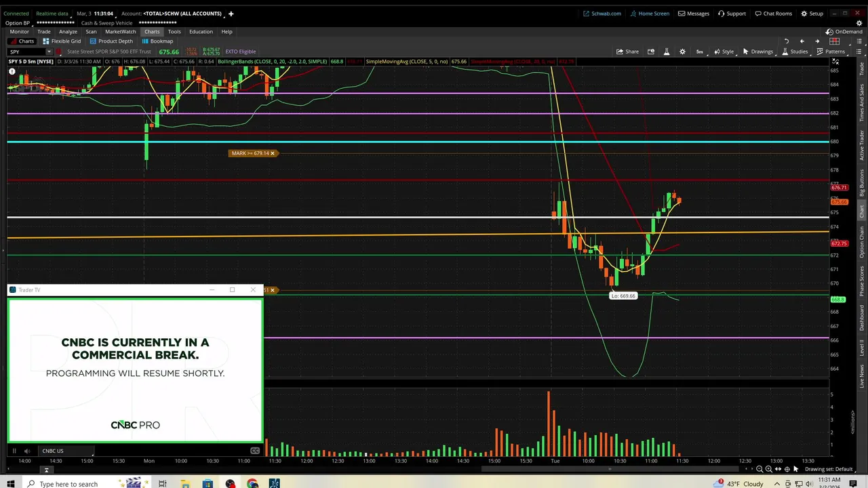The width and height of the screenshot is (868, 488).
Task: Open Messages
Action: click(x=694, y=14)
